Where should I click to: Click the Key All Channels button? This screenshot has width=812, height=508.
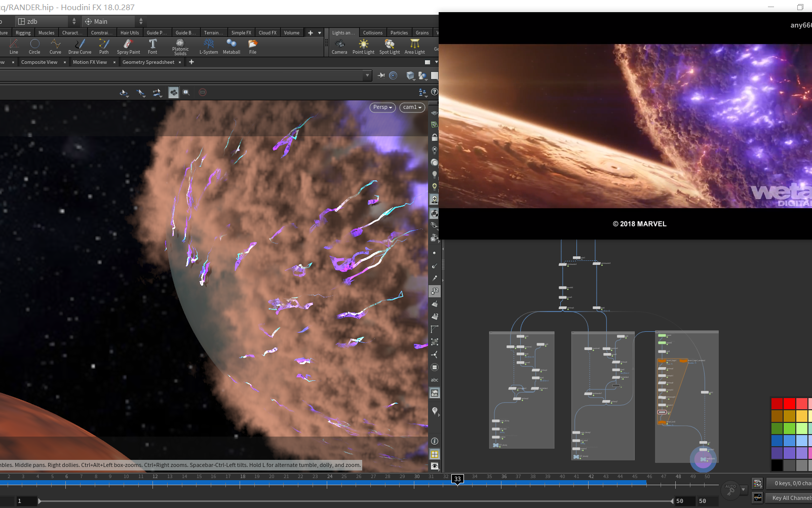click(x=789, y=498)
